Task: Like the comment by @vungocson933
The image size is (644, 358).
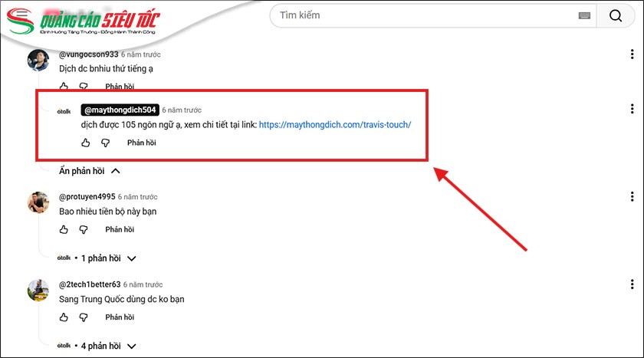Action: pyautogui.click(x=64, y=87)
